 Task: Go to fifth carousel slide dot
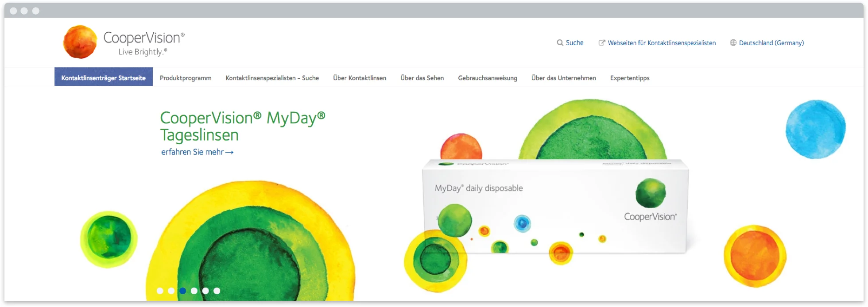tap(205, 291)
